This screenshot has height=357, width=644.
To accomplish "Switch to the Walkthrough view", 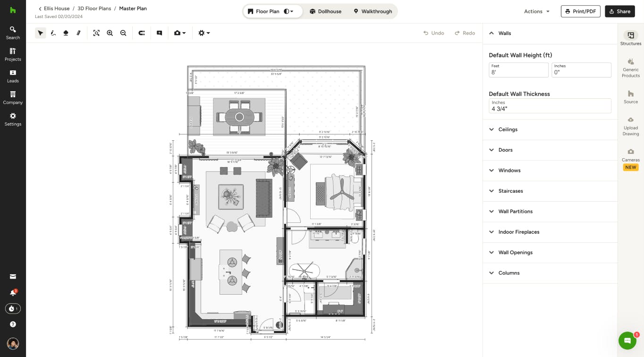I will tap(373, 11).
